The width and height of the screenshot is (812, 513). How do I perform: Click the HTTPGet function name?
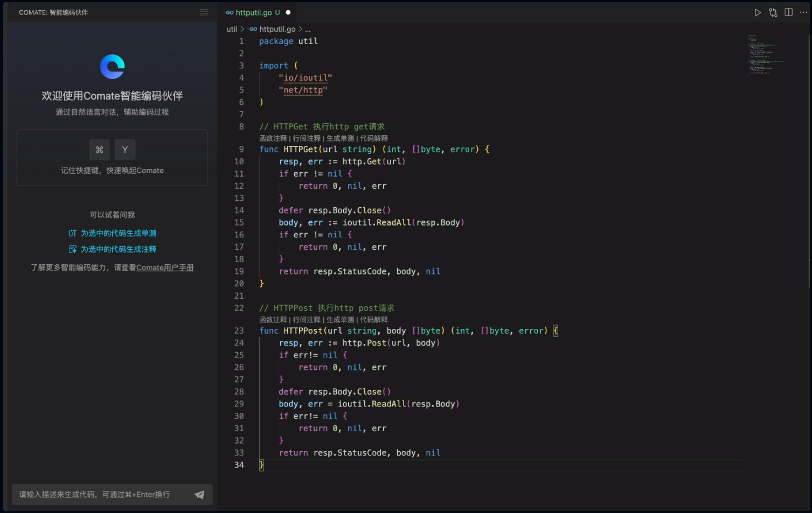(x=301, y=149)
